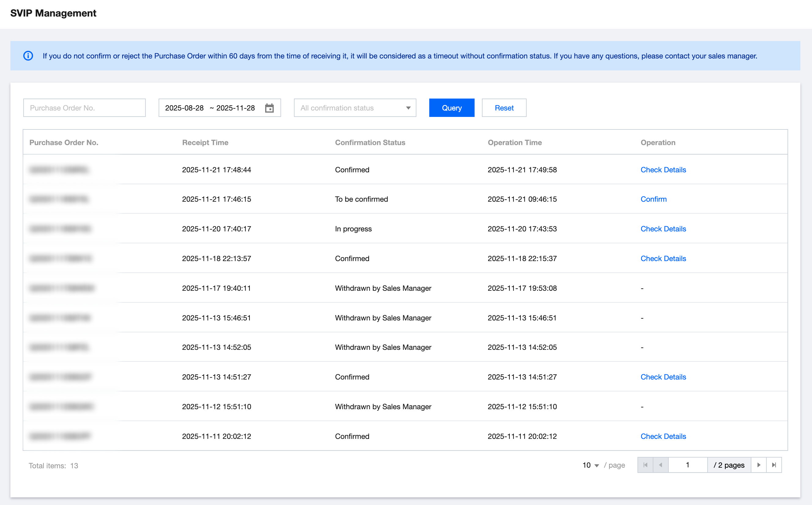Expand the 10 per page selector
812x505 pixels.
pyautogui.click(x=590, y=465)
